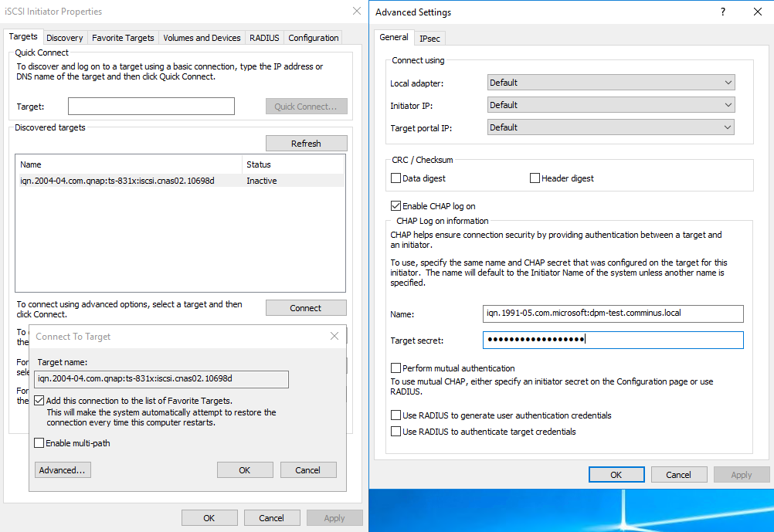Click the help question mark in Advanced Settings

[723, 12]
